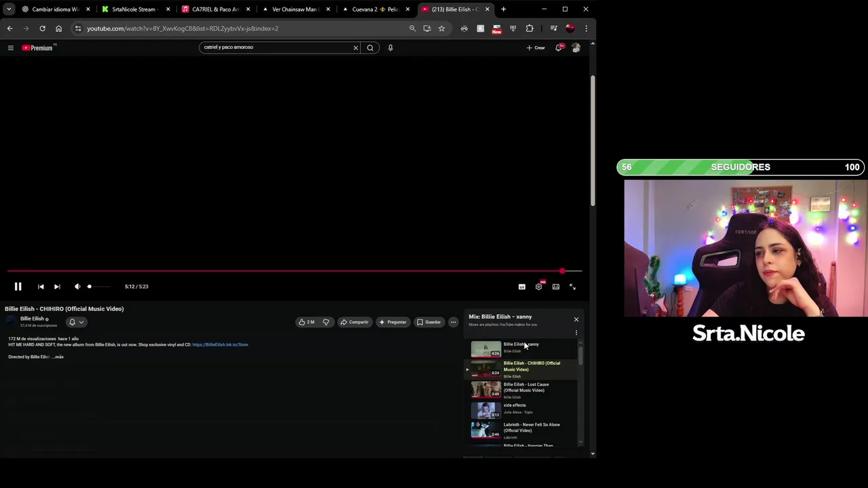Skip to previous video in playlist
Viewport: 868px width, 488px height.
point(41,287)
